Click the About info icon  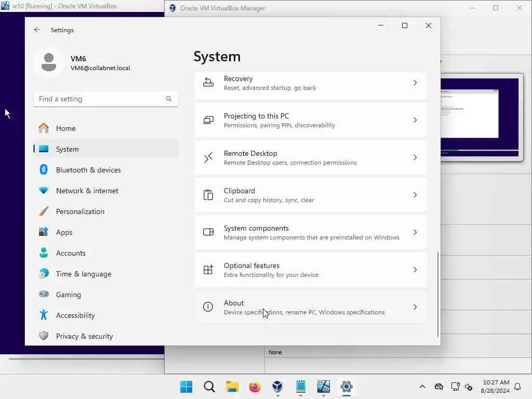[x=208, y=307]
